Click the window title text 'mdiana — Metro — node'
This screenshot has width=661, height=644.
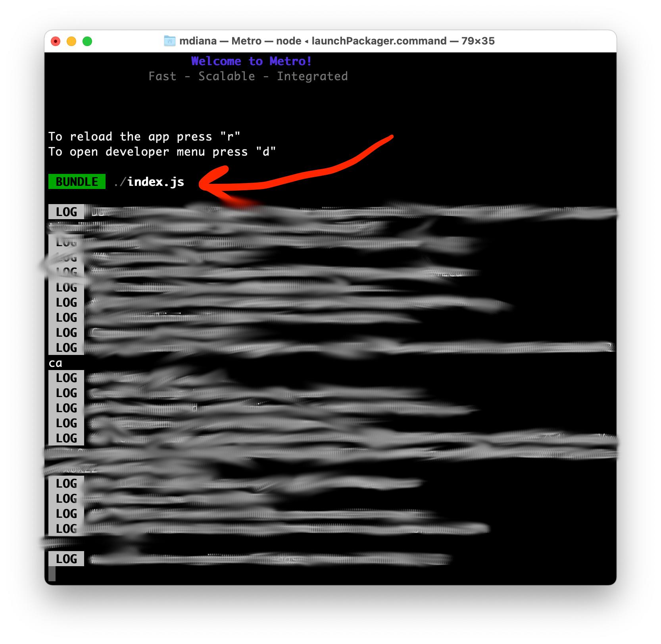[240, 41]
